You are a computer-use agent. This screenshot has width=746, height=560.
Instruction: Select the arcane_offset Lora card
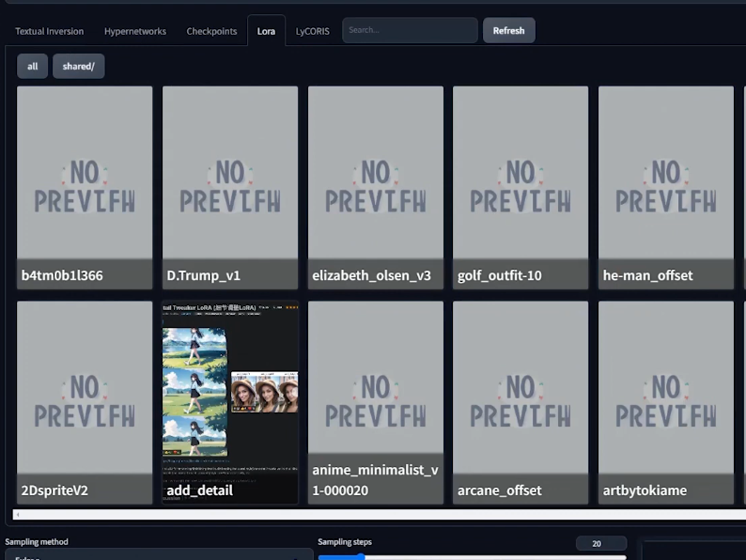(x=521, y=402)
